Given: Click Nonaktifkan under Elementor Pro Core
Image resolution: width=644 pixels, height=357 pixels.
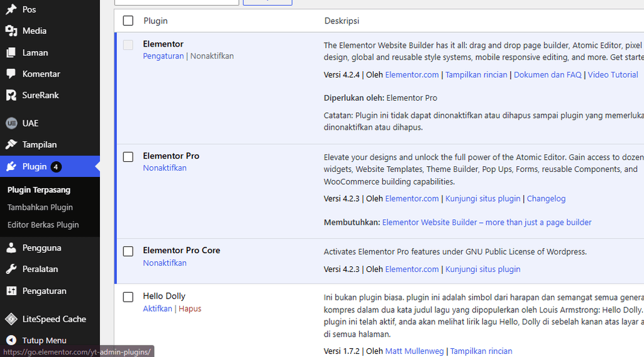Looking at the screenshot, I should click(x=165, y=263).
